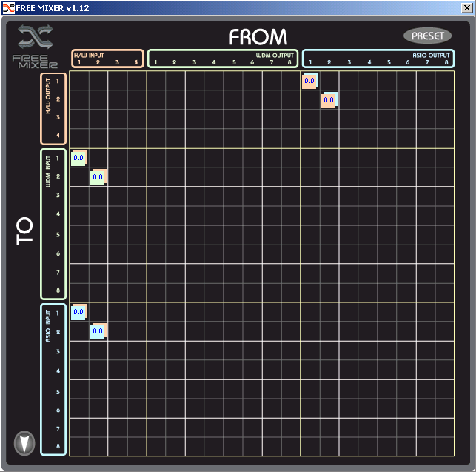
Task: Click the ASIO OUTPUT column group header
Action: (430, 55)
